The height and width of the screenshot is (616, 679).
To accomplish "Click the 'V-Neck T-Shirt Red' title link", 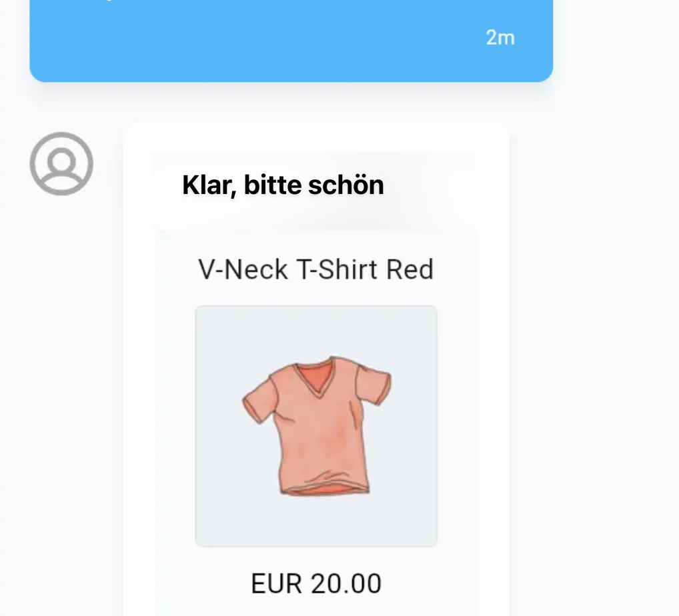I will pos(315,269).
